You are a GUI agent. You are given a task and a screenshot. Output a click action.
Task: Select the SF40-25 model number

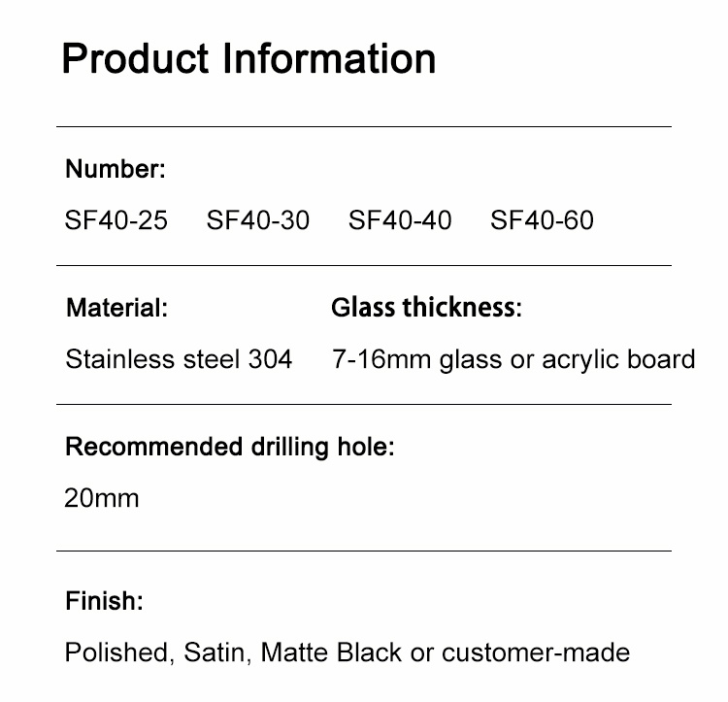[116, 220]
